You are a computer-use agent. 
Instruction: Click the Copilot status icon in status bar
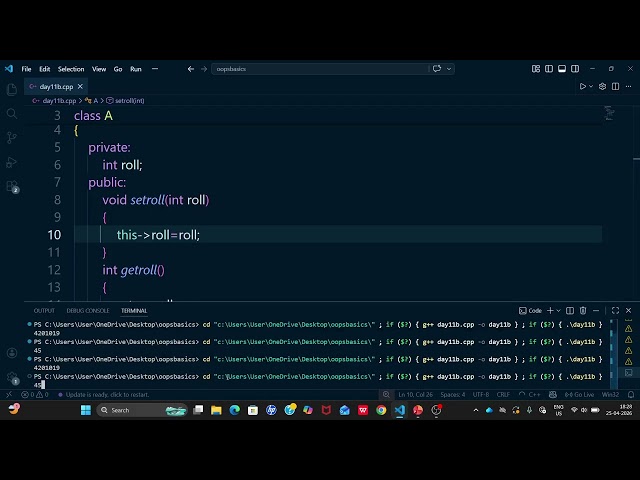click(553, 395)
